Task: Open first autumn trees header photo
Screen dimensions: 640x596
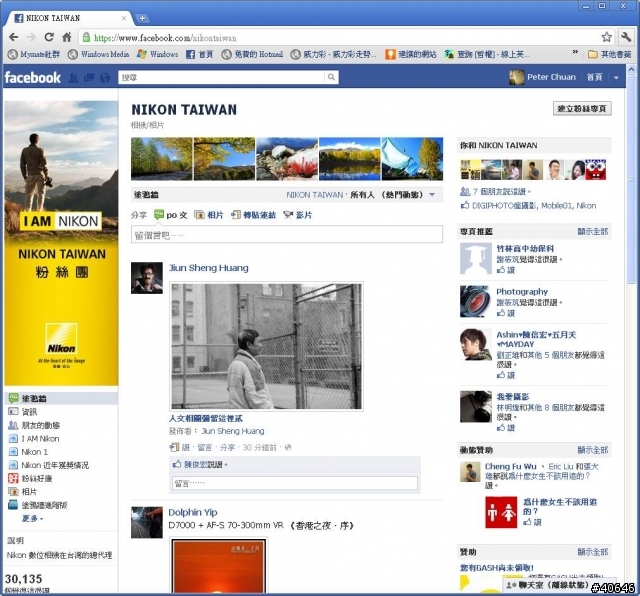Action: click(162, 159)
